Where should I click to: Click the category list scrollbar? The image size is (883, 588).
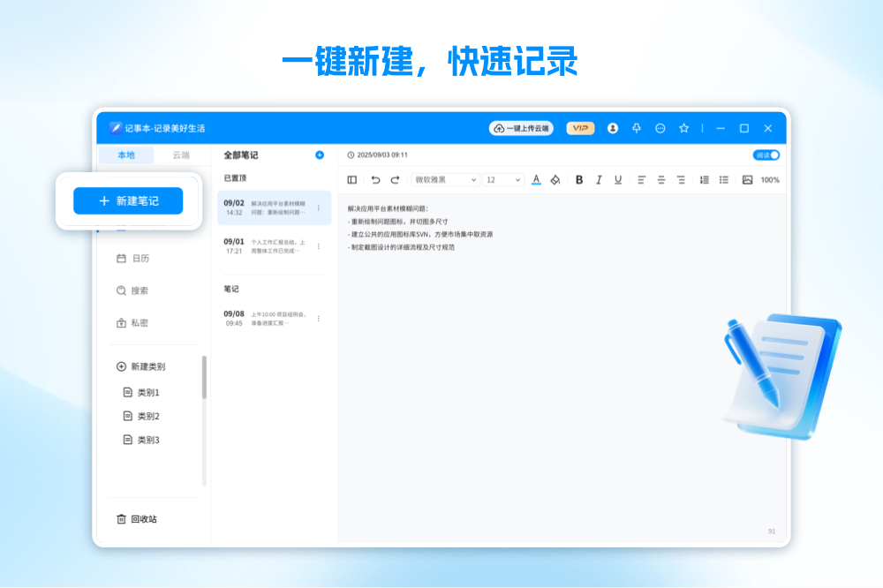click(204, 377)
